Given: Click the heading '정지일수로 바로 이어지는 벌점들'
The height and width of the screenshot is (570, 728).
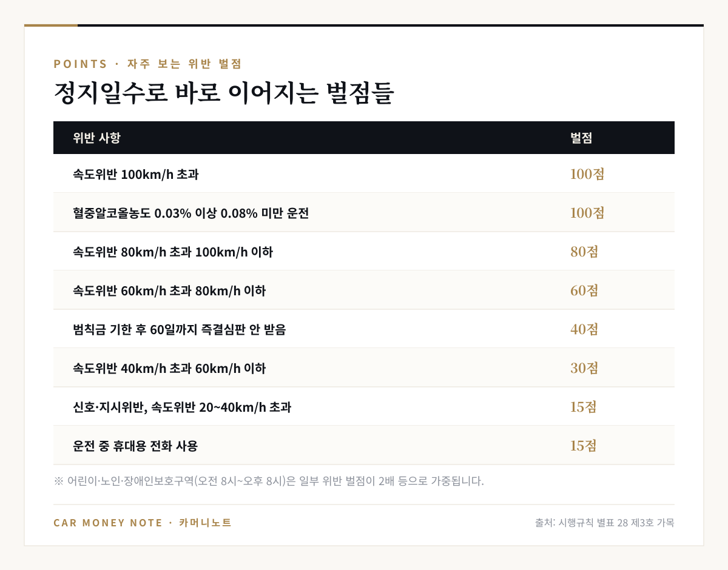Looking at the screenshot, I should pyautogui.click(x=224, y=94).
